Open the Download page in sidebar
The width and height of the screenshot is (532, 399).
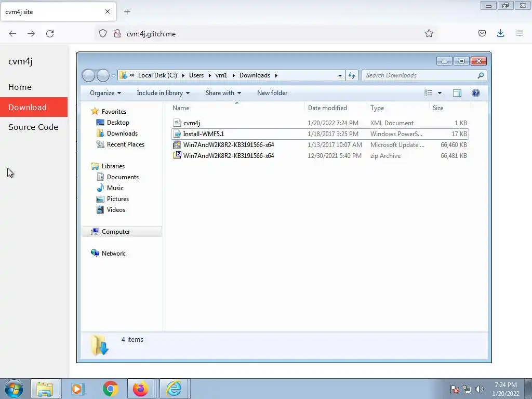tap(34, 107)
